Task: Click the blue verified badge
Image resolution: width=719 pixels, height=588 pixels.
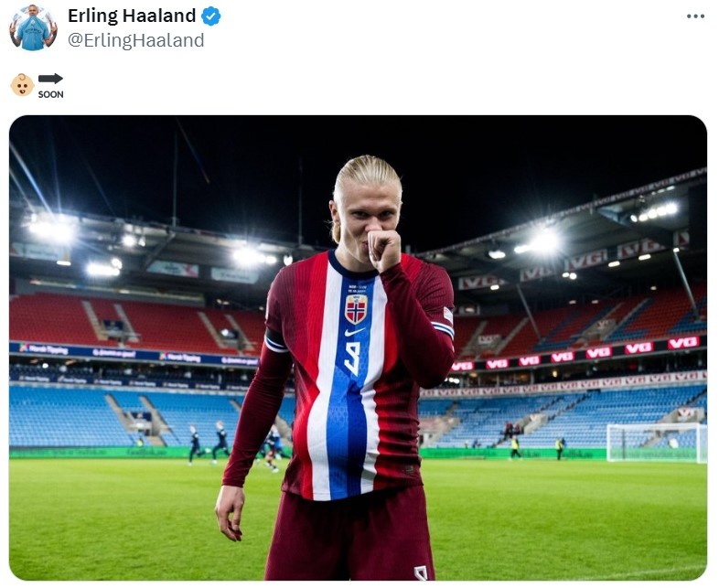Action: coord(211,16)
